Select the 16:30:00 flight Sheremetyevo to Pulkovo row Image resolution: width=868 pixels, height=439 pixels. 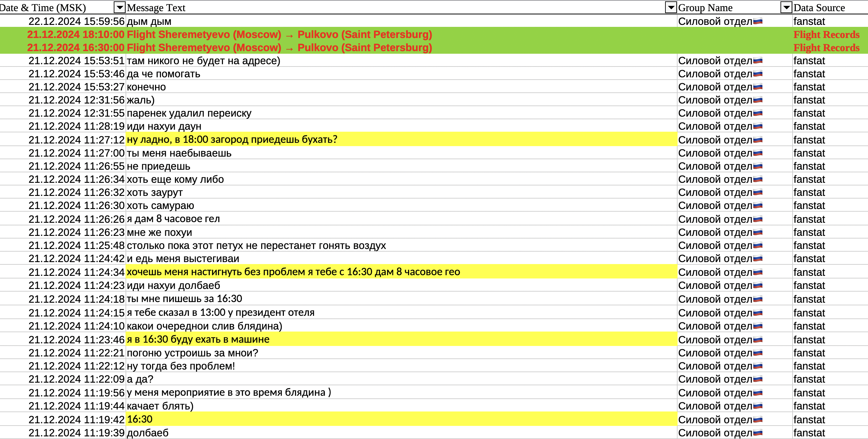click(279, 48)
